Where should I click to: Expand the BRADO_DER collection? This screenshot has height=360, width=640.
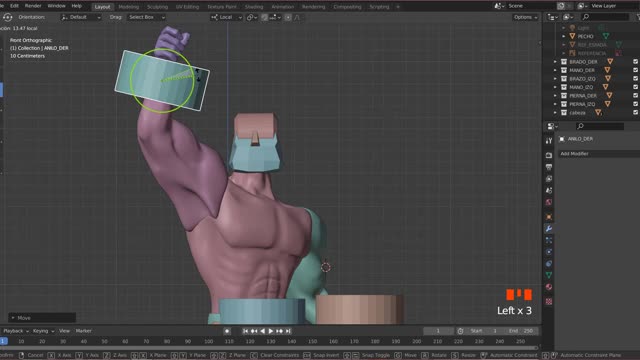(555, 62)
